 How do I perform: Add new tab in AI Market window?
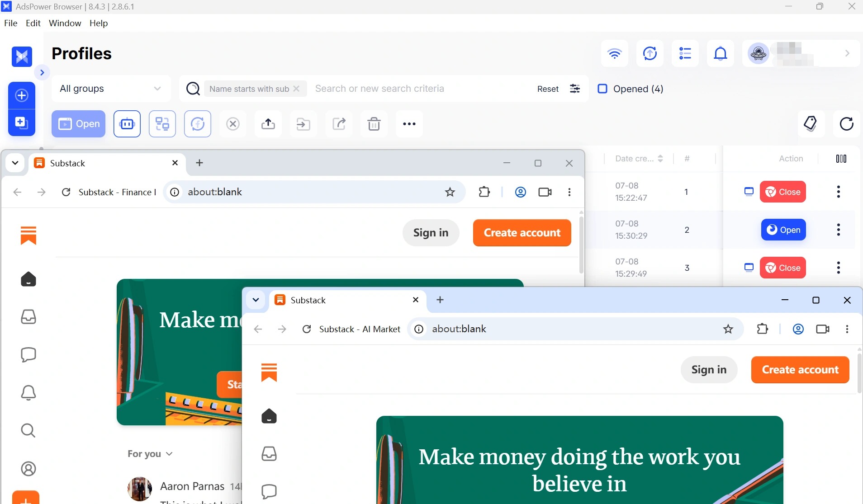[440, 300]
